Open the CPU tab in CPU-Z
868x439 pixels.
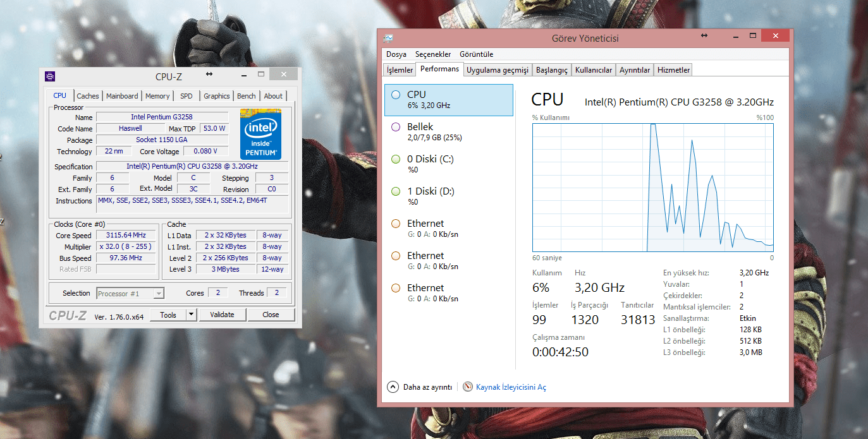(59, 95)
